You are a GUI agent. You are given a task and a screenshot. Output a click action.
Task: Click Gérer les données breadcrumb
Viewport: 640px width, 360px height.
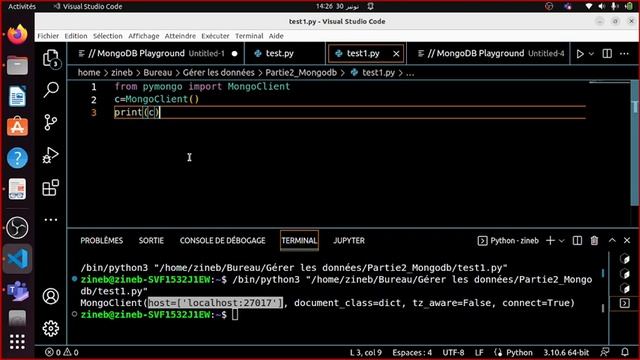218,73
